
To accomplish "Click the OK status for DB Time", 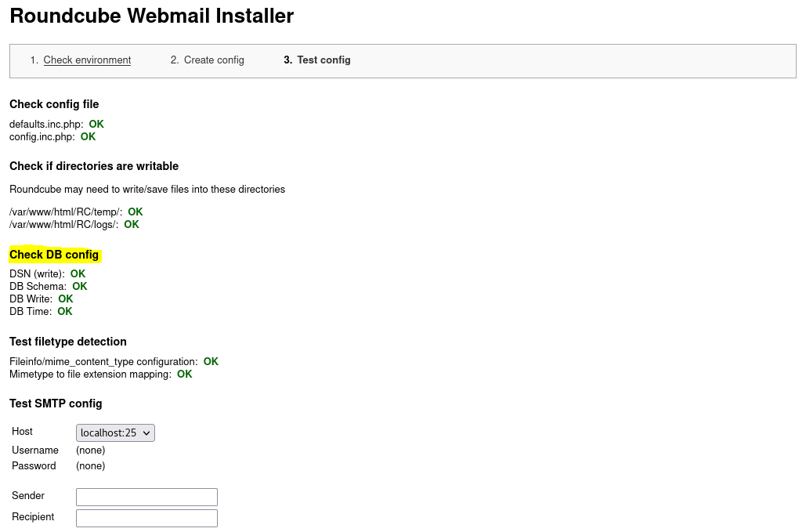I will [x=65, y=312].
